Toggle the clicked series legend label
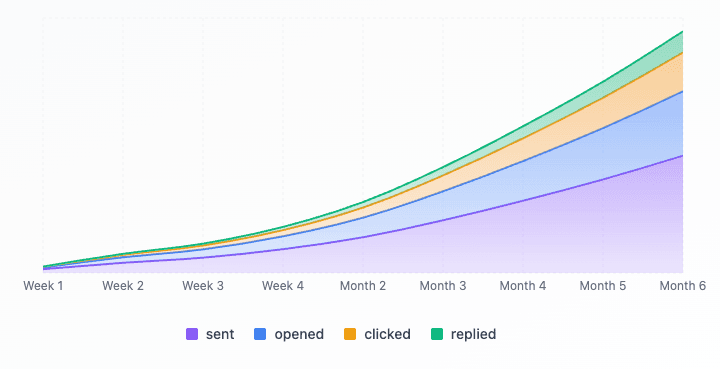This screenshot has height=369, width=720. pyautogui.click(x=387, y=334)
